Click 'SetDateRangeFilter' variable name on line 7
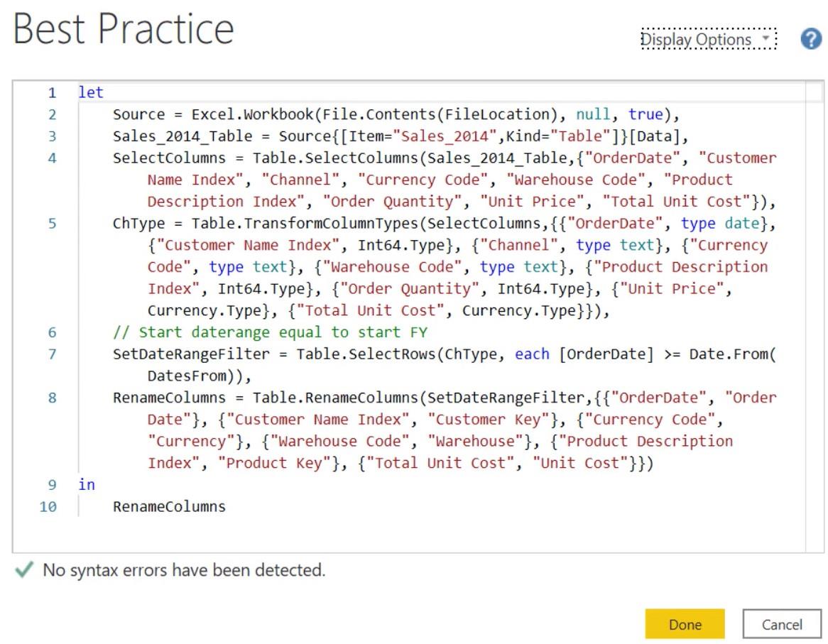The height and width of the screenshot is (644, 828). (x=190, y=354)
